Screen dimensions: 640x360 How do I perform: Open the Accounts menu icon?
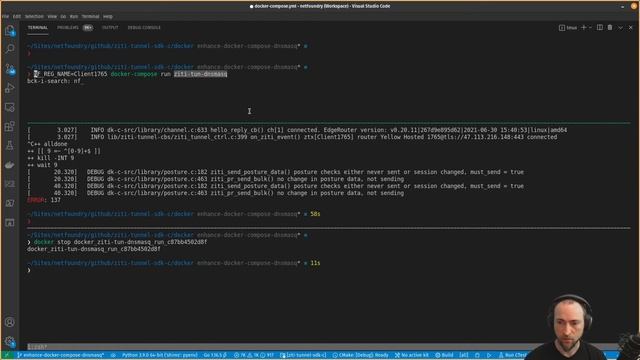click(x=10, y=322)
